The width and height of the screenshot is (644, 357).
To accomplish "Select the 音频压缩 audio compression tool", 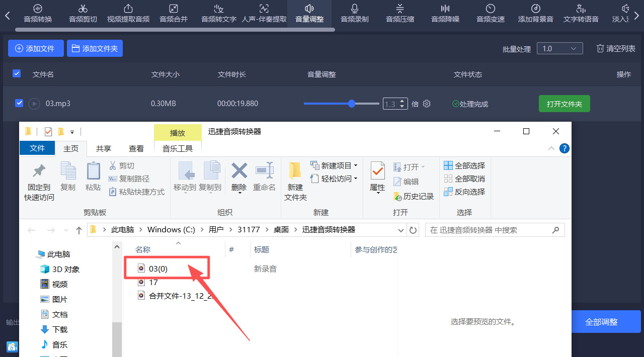I will coord(400,14).
